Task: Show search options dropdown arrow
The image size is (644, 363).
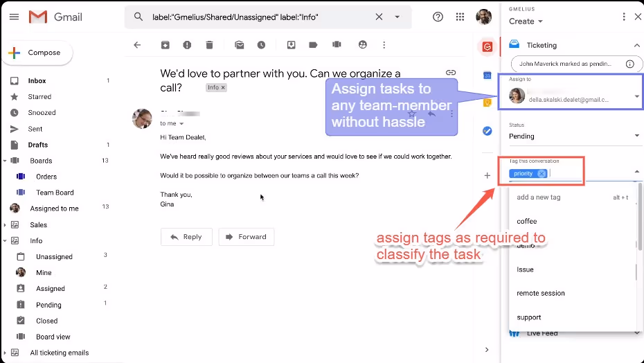Action: point(397,17)
